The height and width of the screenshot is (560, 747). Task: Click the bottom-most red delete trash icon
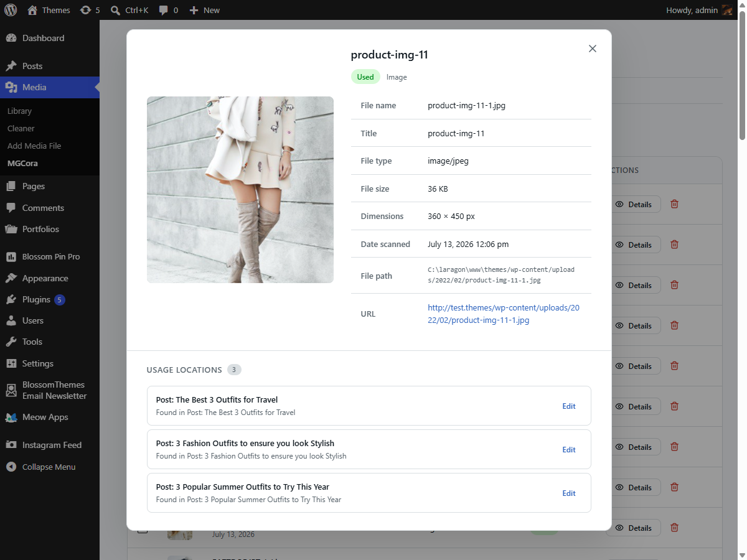click(x=674, y=528)
